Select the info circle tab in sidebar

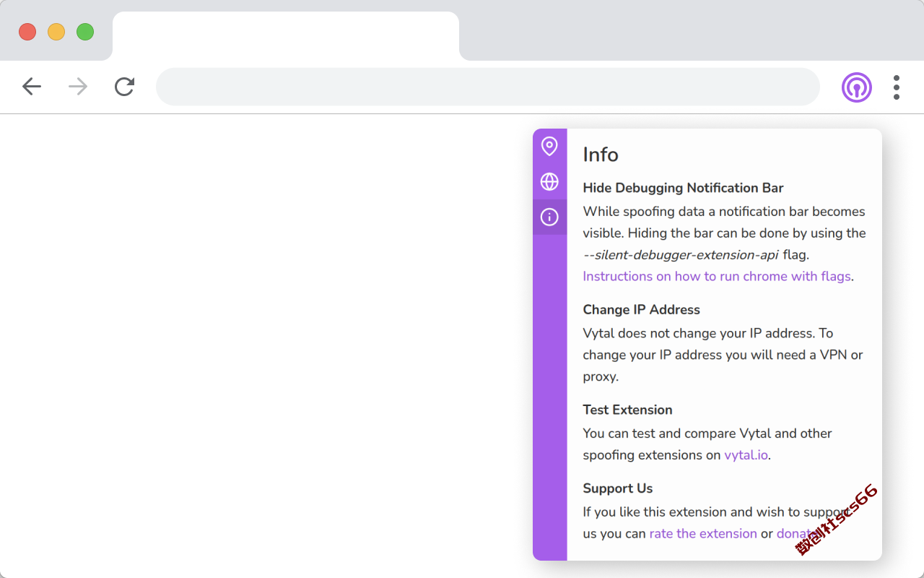click(x=549, y=217)
